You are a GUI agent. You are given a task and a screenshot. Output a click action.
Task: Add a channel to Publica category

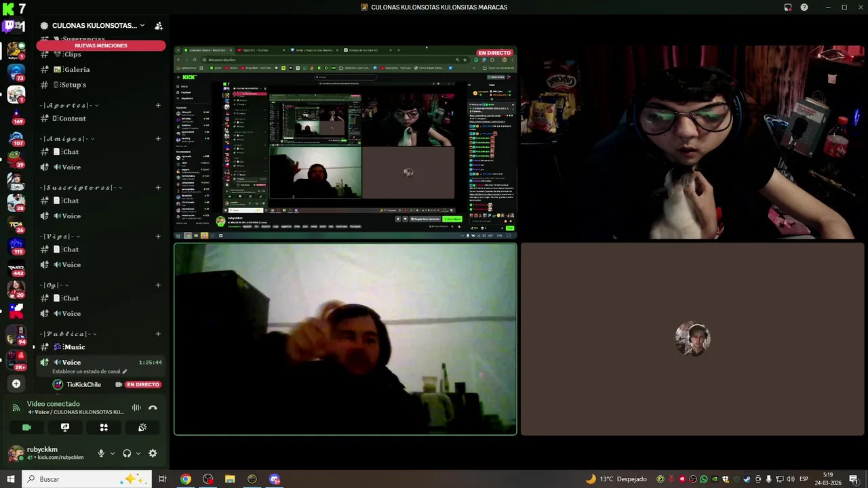tap(158, 333)
